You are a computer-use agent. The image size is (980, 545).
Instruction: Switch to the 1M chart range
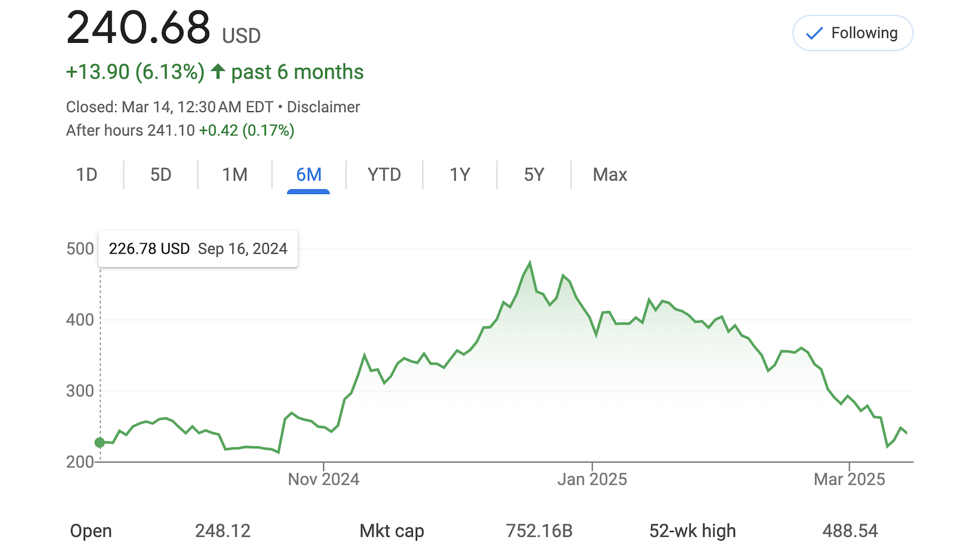[x=235, y=175]
